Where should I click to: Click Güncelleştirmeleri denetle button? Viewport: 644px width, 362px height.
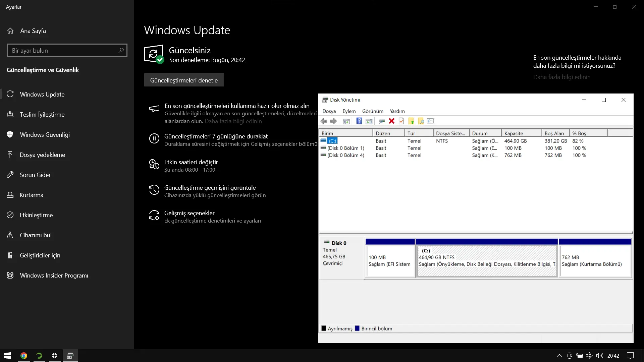184,80
